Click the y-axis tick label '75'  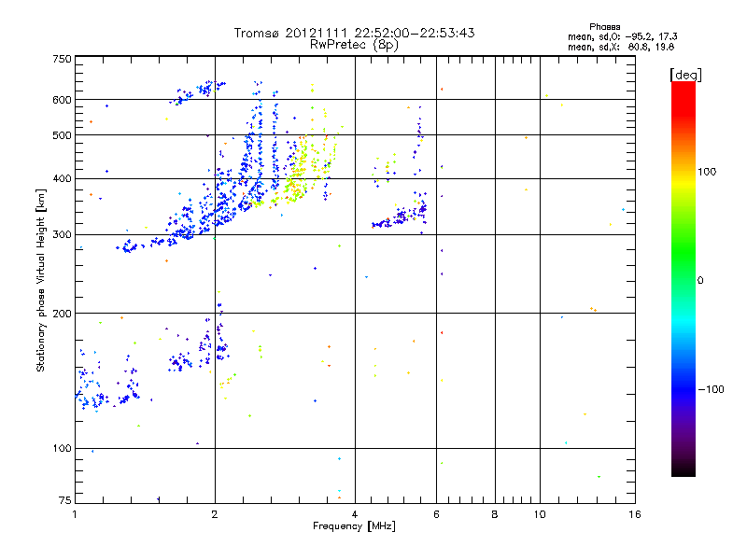tap(65, 500)
